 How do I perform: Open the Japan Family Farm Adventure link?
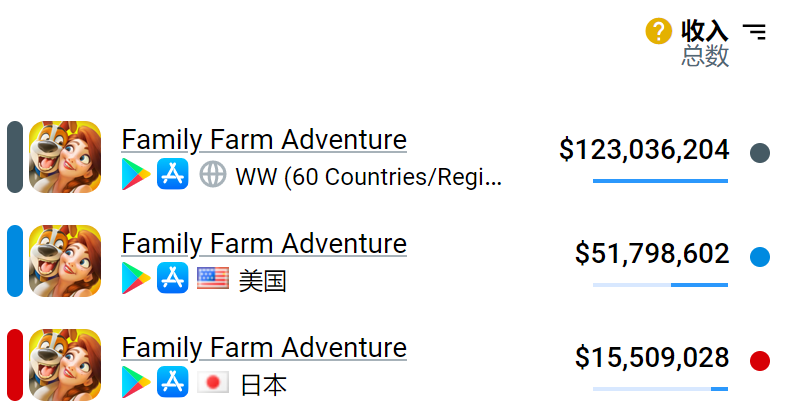[264, 348]
